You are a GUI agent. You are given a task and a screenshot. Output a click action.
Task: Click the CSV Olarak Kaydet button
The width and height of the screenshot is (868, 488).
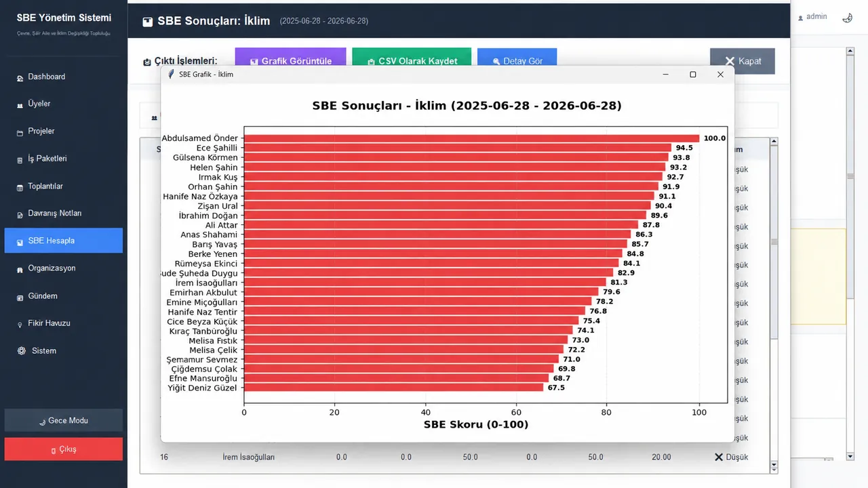coord(412,60)
